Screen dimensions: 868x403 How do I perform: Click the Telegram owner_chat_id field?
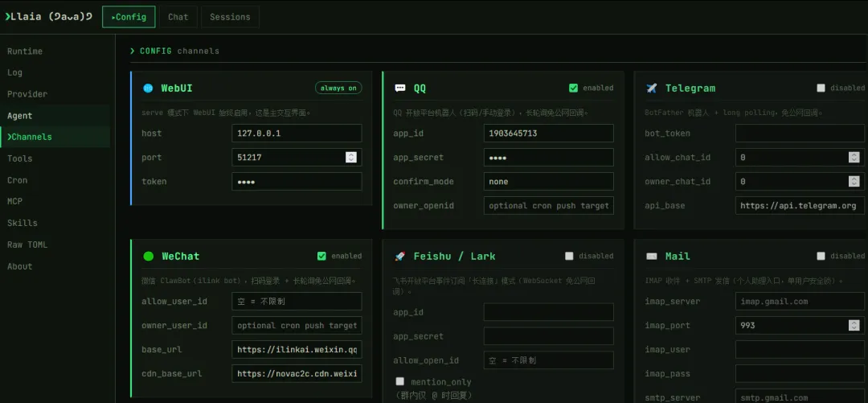click(x=800, y=181)
